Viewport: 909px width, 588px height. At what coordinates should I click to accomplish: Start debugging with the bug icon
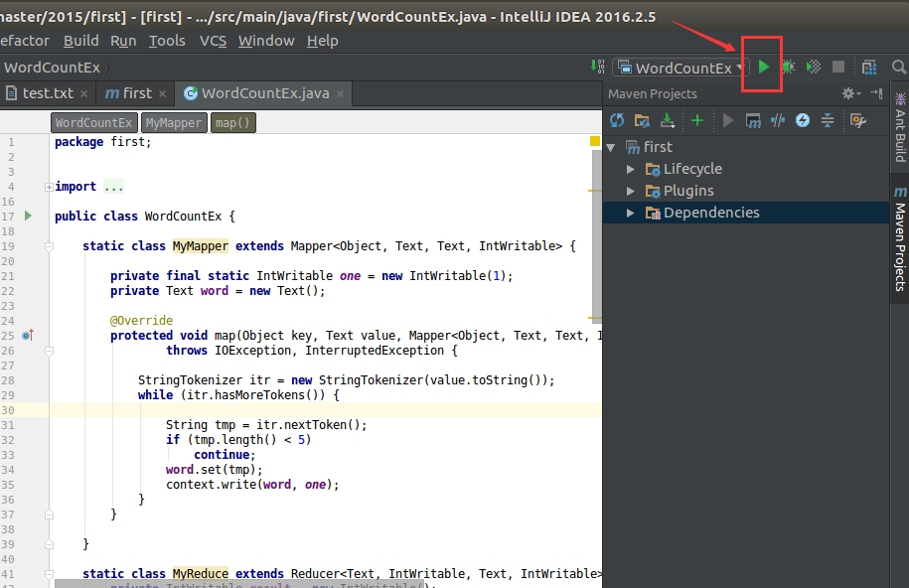[x=788, y=68]
